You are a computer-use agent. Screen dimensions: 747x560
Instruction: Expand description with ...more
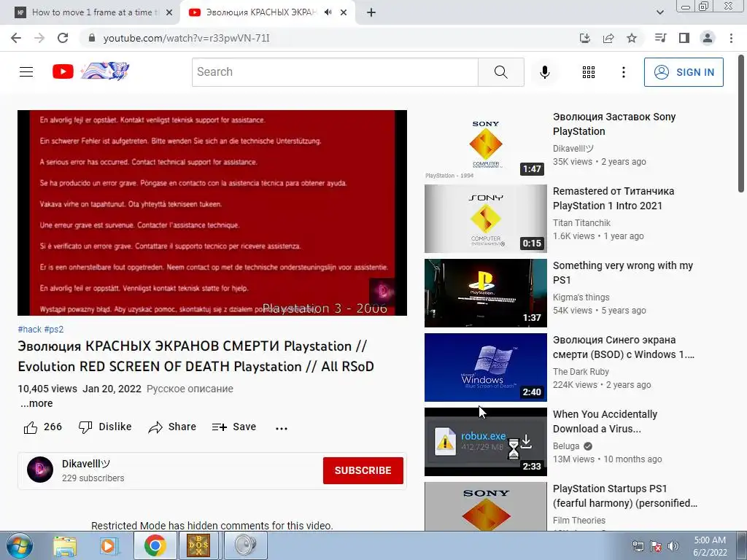pos(36,403)
